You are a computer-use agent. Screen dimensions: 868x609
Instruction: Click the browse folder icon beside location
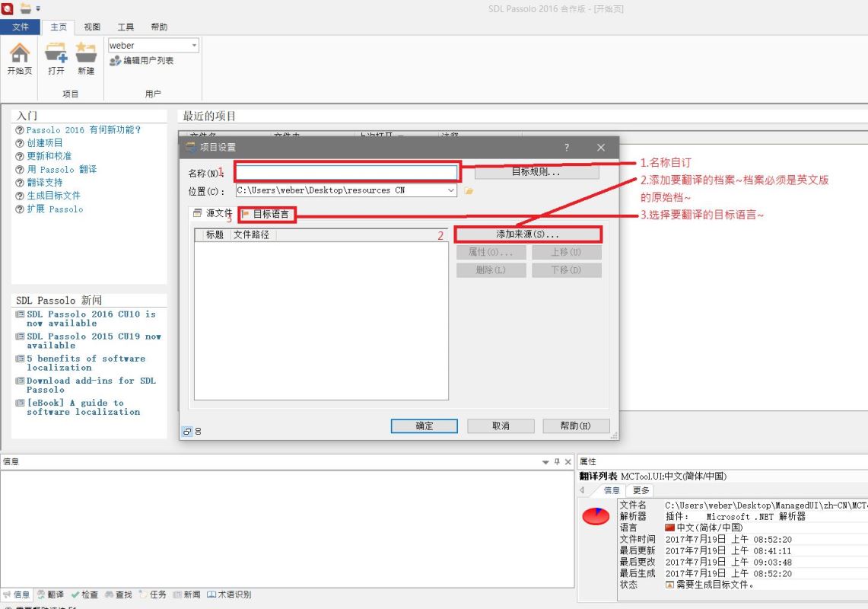(469, 190)
